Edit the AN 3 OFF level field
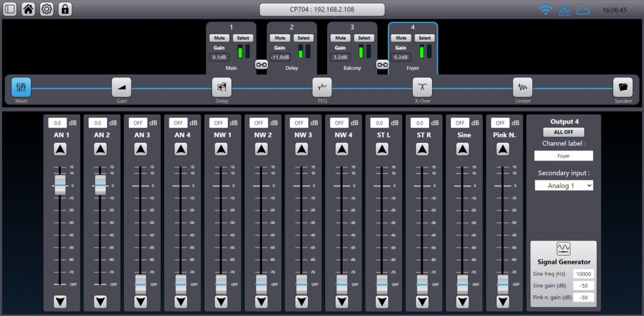Image resolution: width=644 pixels, height=316 pixels. click(138, 123)
